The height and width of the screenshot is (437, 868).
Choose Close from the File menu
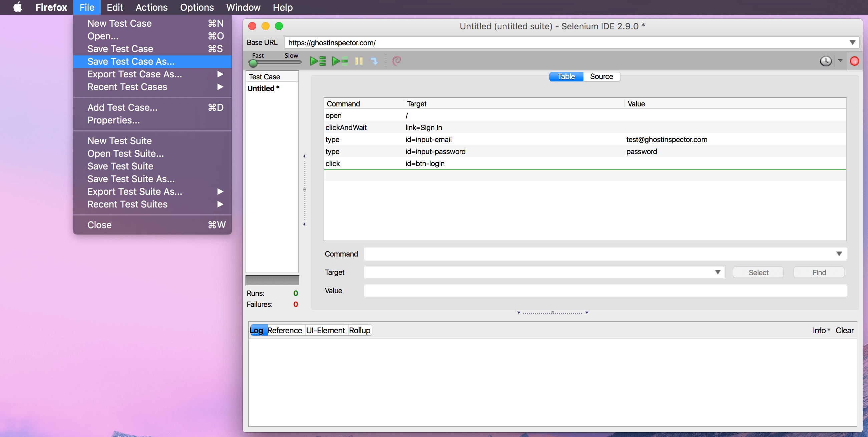coord(152,225)
